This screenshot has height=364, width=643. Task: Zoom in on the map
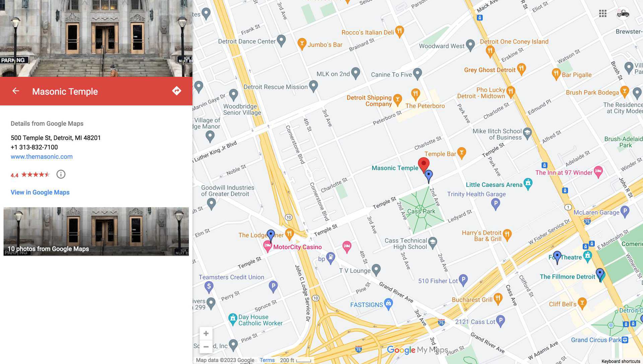pos(206,334)
